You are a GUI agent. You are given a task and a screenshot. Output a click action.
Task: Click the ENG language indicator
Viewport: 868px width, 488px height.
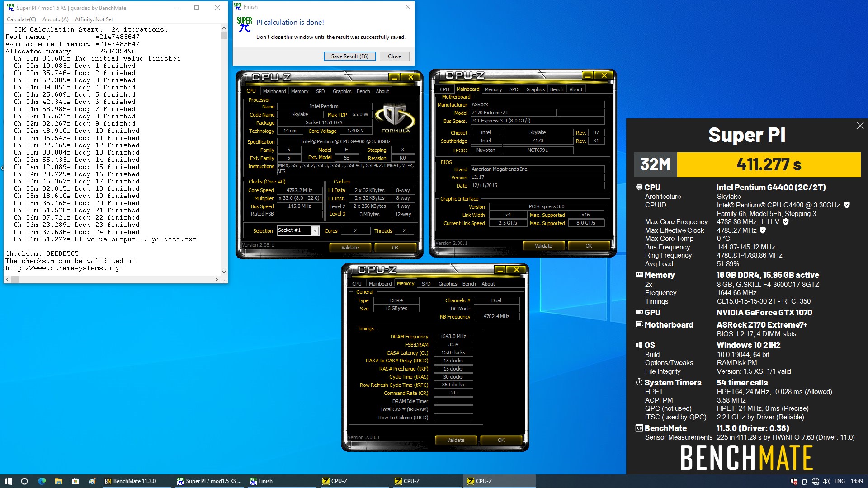tap(840, 481)
